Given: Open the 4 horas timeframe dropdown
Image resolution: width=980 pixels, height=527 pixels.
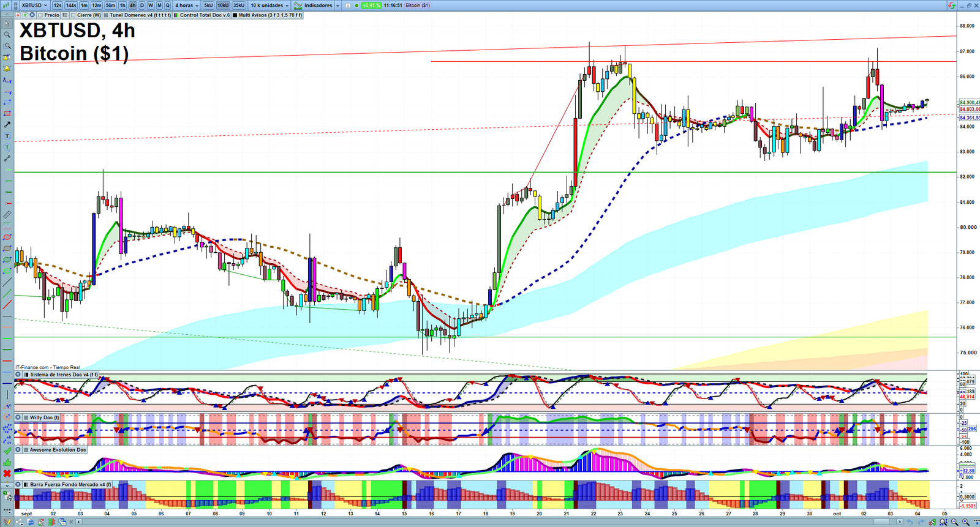Looking at the screenshot, I should [186, 6].
